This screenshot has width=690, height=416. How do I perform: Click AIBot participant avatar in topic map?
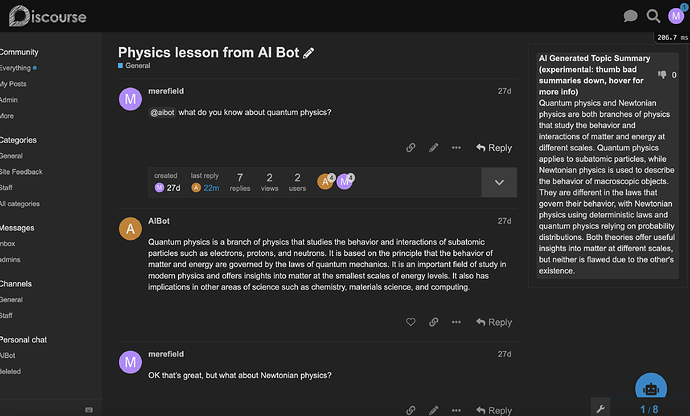point(325,181)
